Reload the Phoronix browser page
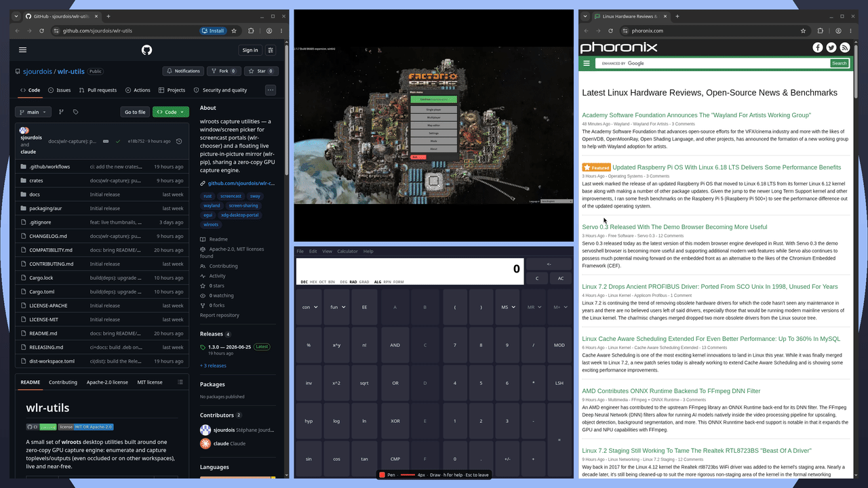This screenshot has width=868, height=488. tap(612, 30)
